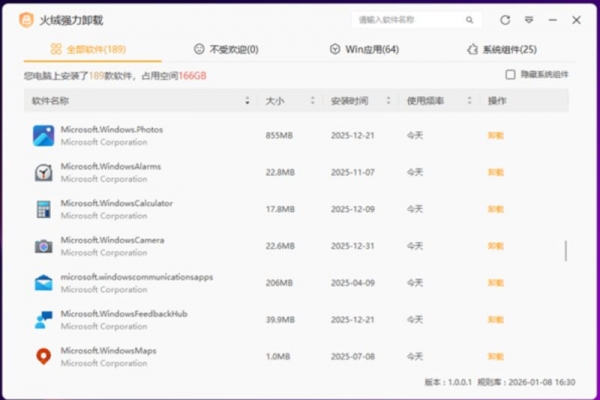
Task: Uninstall Microsoft.WindowsMaps via 卸载
Action: click(x=496, y=356)
